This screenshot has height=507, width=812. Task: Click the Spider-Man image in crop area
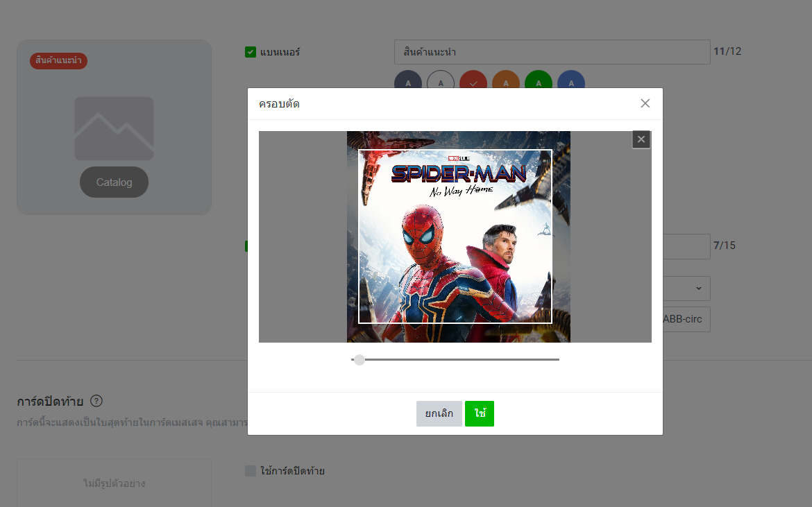pyautogui.click(x=455, y=237)
